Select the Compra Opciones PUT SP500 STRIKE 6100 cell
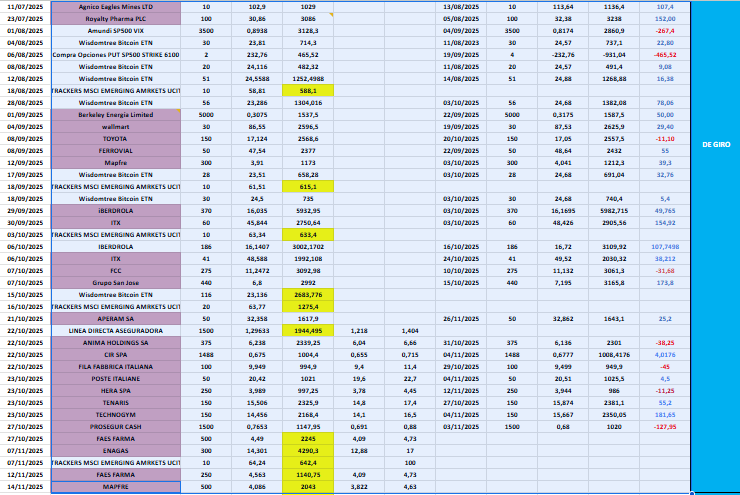 pyautogui.click(x=116, y=55)
